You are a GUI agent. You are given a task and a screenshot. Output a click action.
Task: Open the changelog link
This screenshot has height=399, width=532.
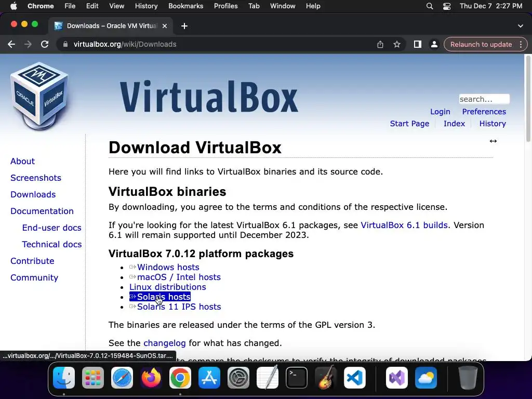(x=165, y=343)
